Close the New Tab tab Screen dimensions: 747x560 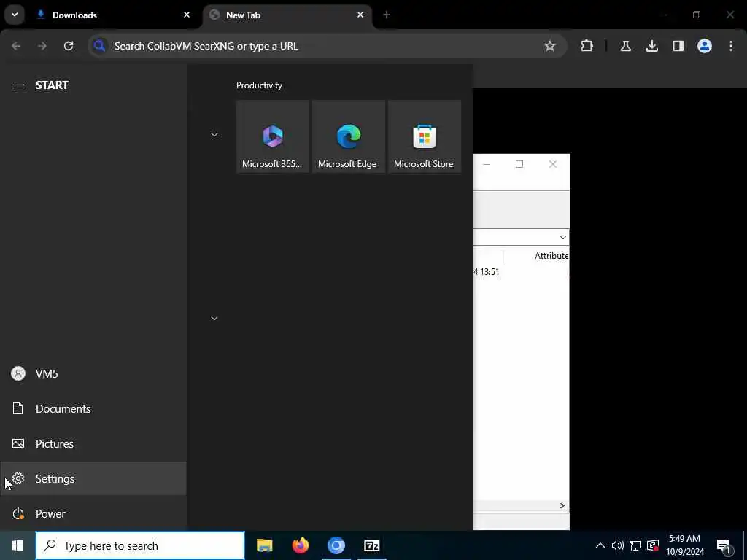coord(360,15)
